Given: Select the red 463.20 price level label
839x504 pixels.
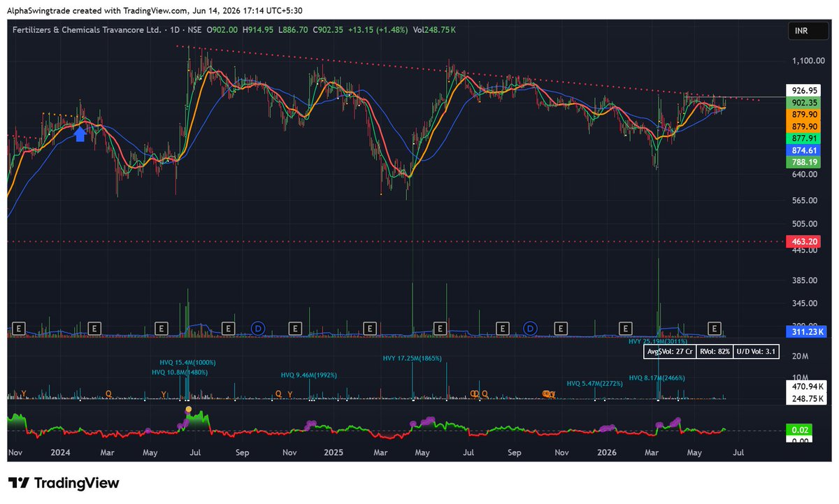Looking at the screenshot, I should pos(805,241).
